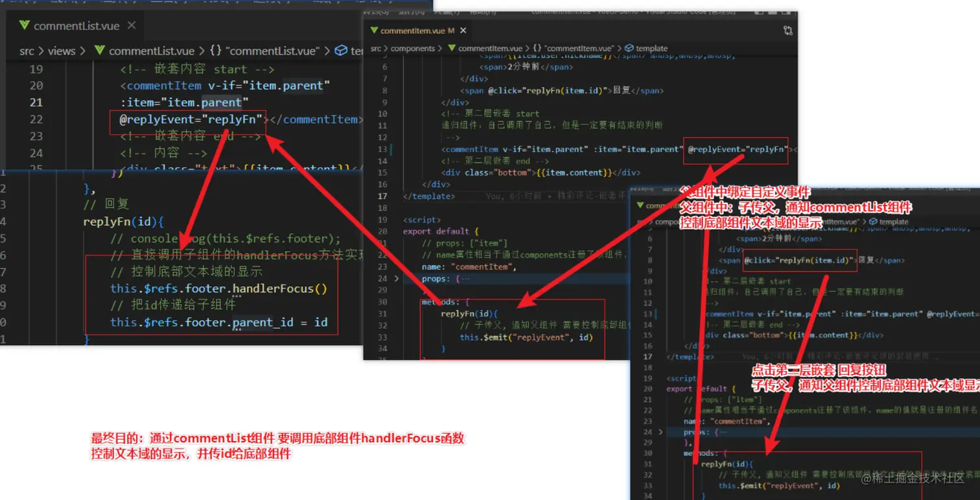Click the template cube icon in commentList breadcrumb

click(x=341, y=51)
